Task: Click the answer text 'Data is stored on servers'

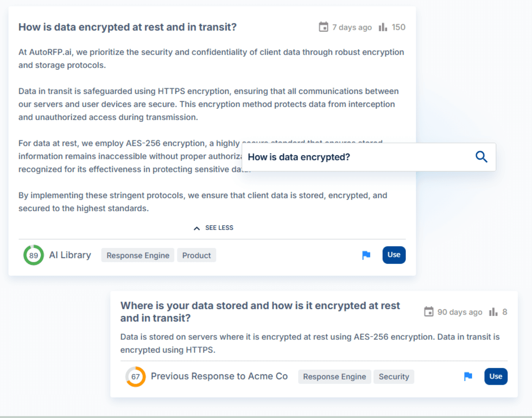Action: [x=310, y=343]
